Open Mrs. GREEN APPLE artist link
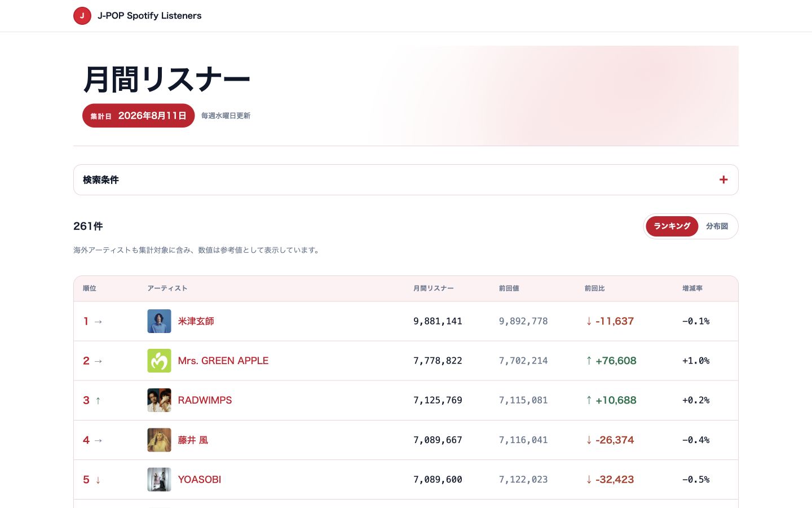 click(x=223, y=361)
